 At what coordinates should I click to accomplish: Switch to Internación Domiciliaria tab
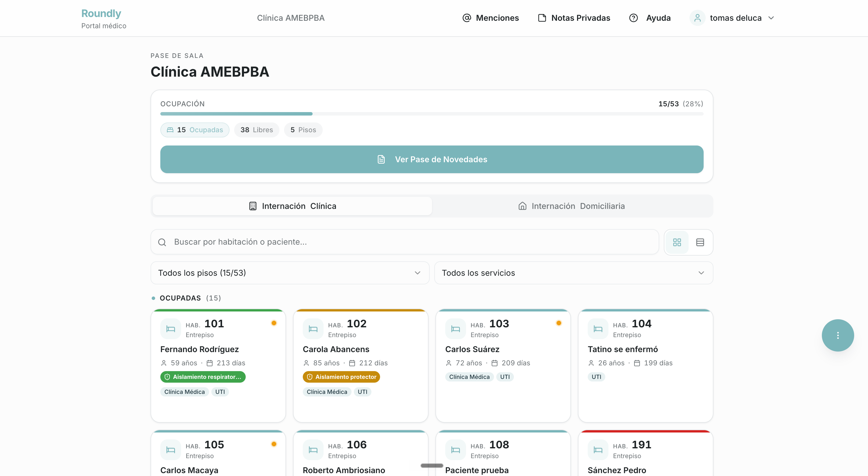point(572,206)
